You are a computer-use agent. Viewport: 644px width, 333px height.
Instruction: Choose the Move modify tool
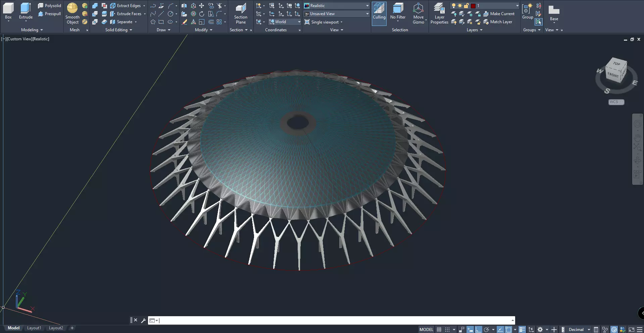click(201, 6)
